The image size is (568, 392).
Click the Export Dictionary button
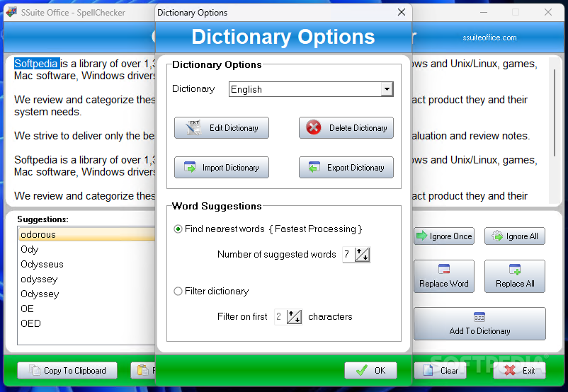pyautogui.click(x=346, y=167)
